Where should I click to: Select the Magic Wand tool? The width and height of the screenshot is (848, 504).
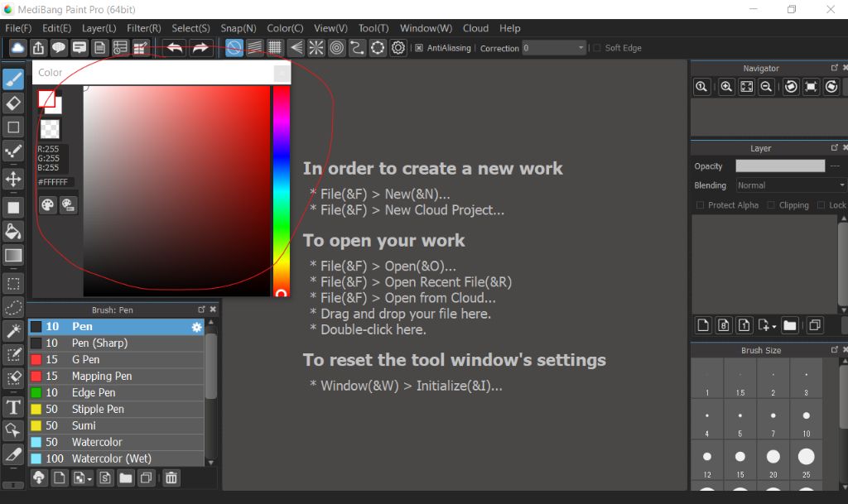[x=13, y=330]
